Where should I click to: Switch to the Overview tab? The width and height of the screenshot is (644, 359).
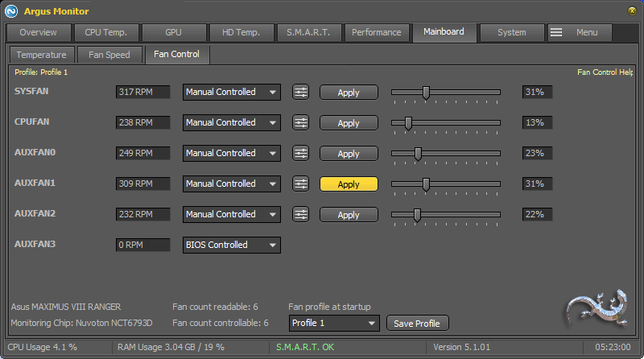38,32
